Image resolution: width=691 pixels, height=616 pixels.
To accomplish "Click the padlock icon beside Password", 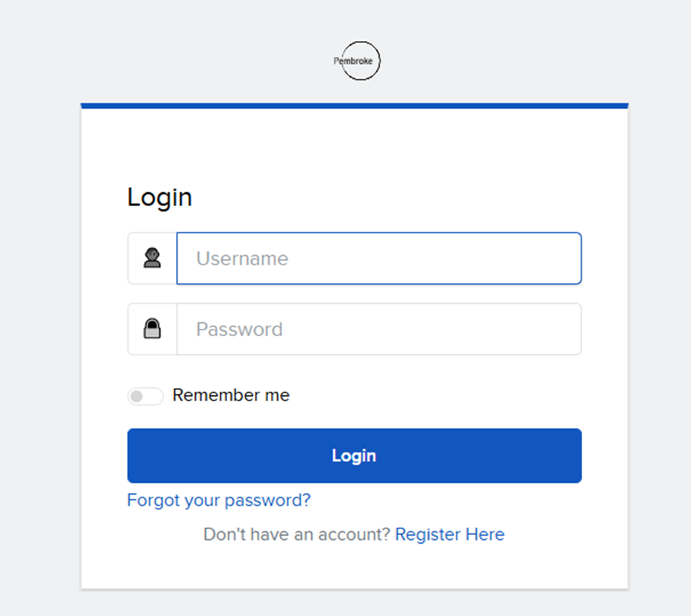I will [152, 329].
